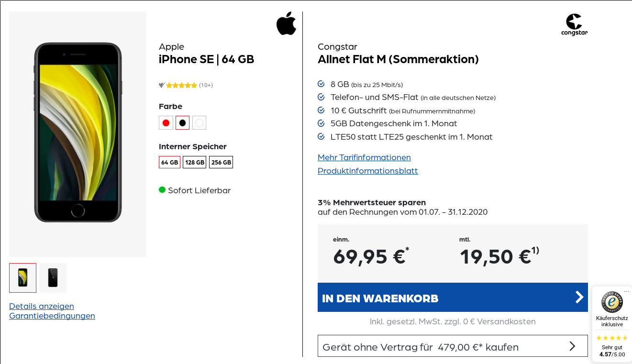Viewport: 632px width, 364px height.
Task: Click the arrow on the Warenkorb button
Action: tap(579, 298)
